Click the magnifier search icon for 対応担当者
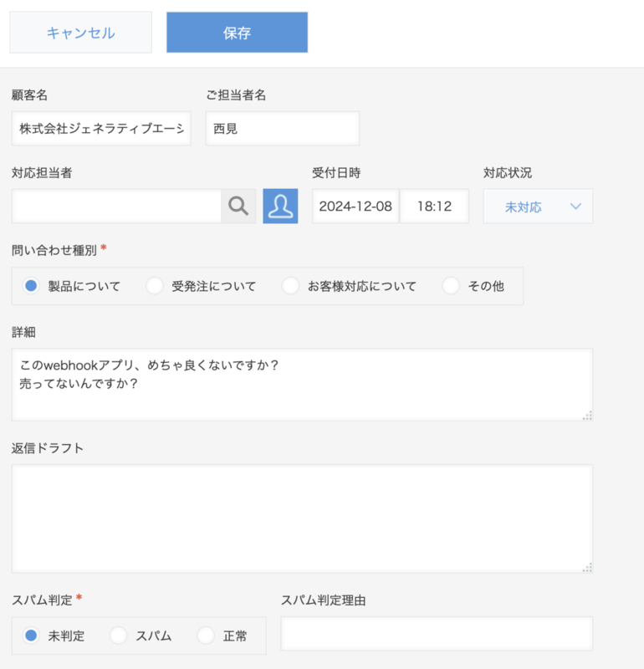The image size is (644, 669). pos(238,206)
